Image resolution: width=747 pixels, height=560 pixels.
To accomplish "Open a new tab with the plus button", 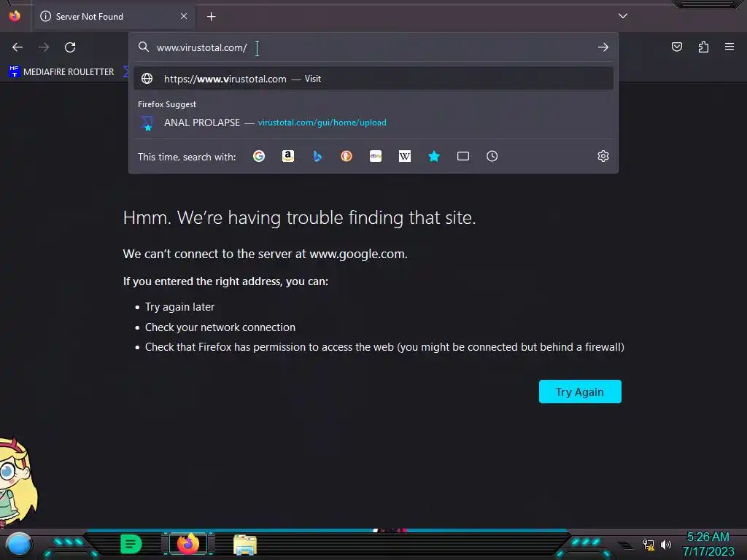I will pos(212,17).
